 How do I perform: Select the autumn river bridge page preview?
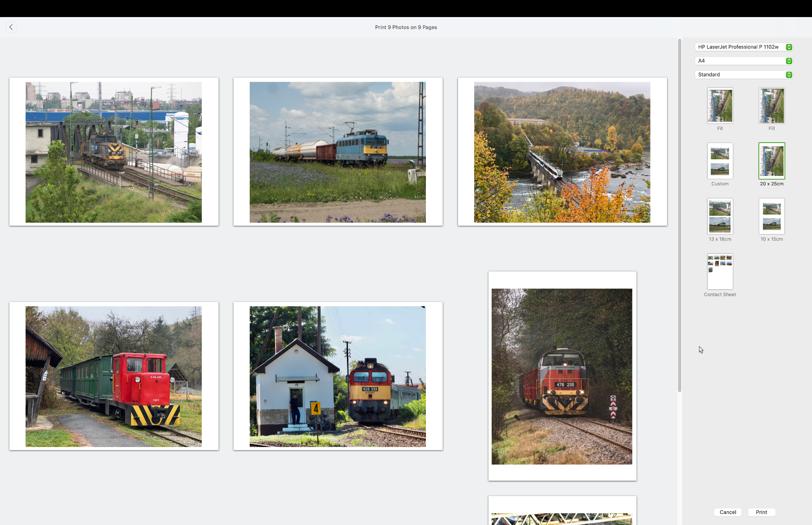pos(562,152)
